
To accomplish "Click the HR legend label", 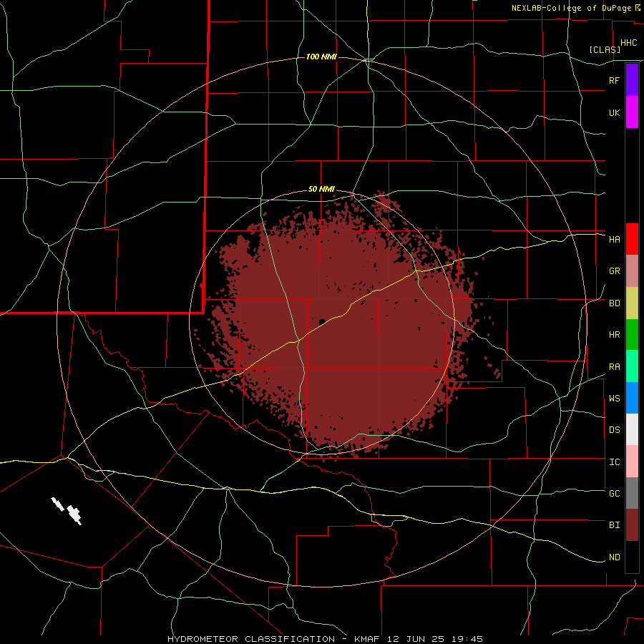I will pyautogui.click(x=614, y=335).
